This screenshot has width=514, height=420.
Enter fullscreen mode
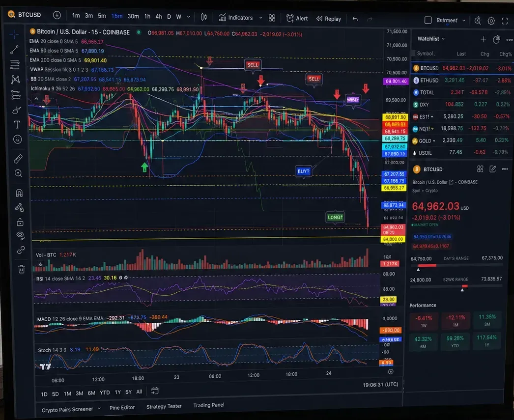505,21
